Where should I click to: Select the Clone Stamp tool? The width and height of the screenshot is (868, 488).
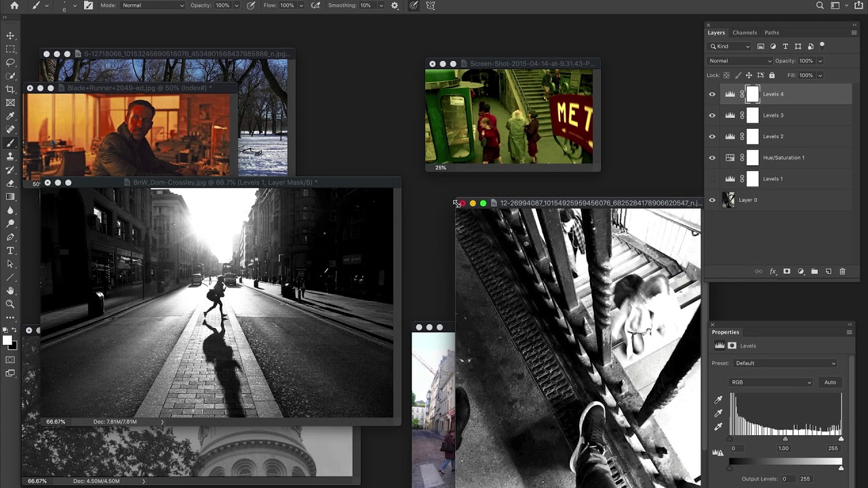pyautogui.click(x=10, y=157)
